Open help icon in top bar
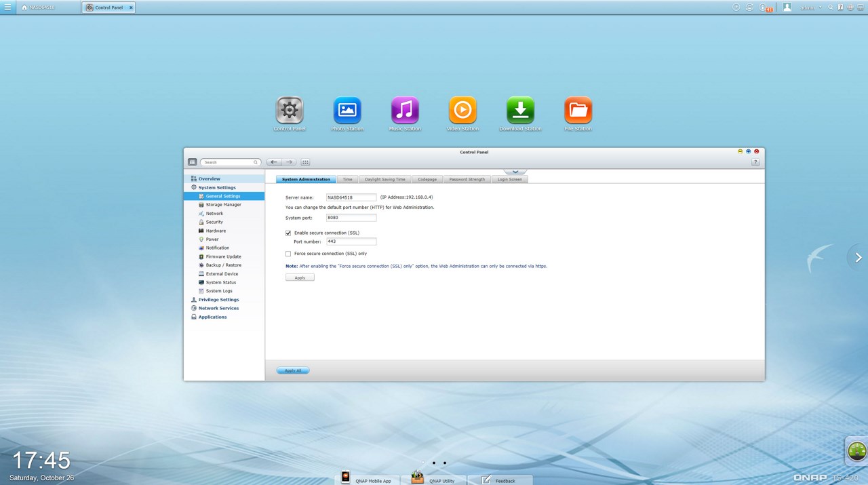The width and height of the screenshot is (868, 485). tap(840, 7)
